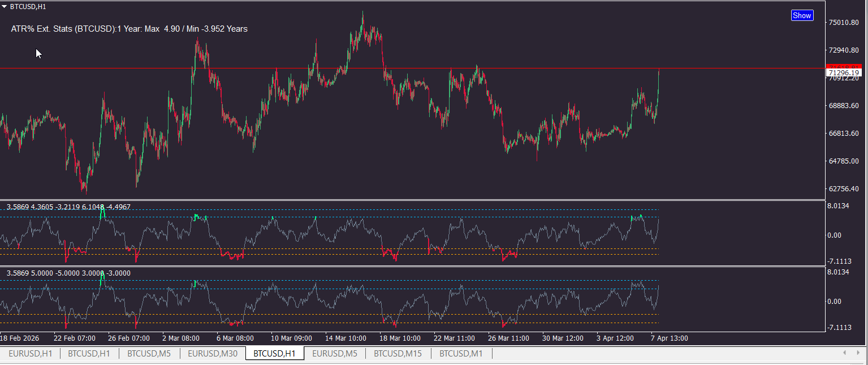
Task: Switch to the EURUSD,M30 tab
Action: click(212, 354)
